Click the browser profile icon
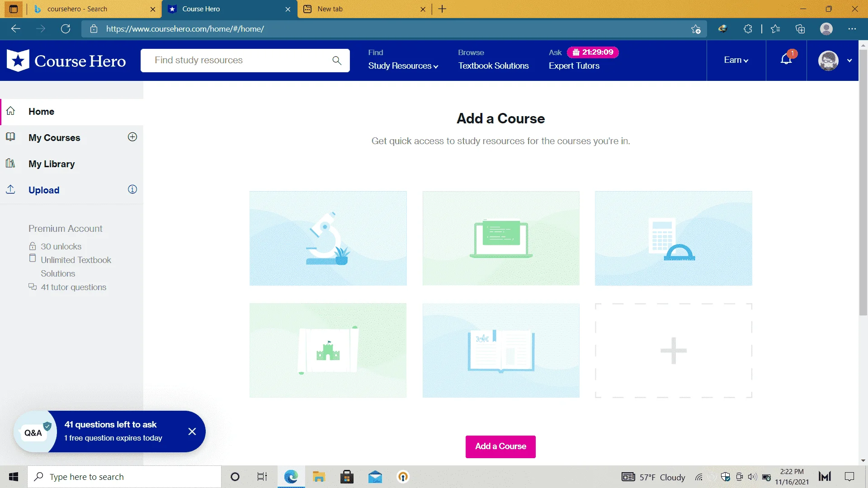The image size is (868, 488). 826,29
